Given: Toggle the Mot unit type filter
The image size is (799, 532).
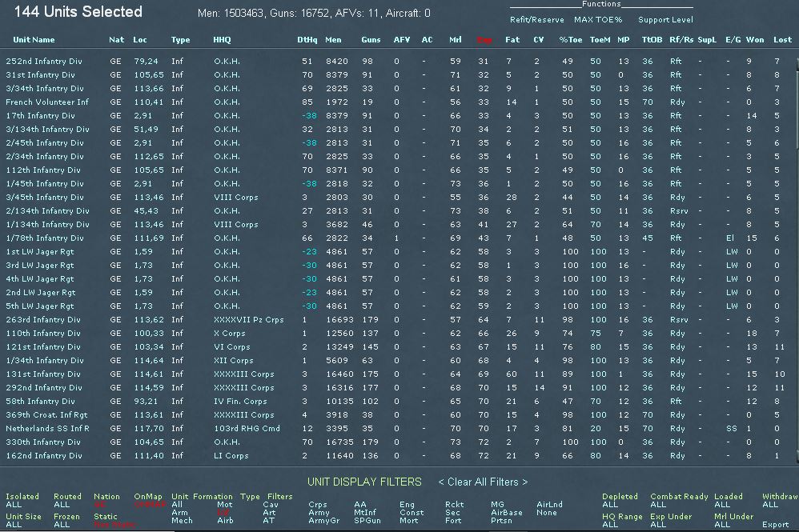Looking at the screenshot, I should coord(225,505).
